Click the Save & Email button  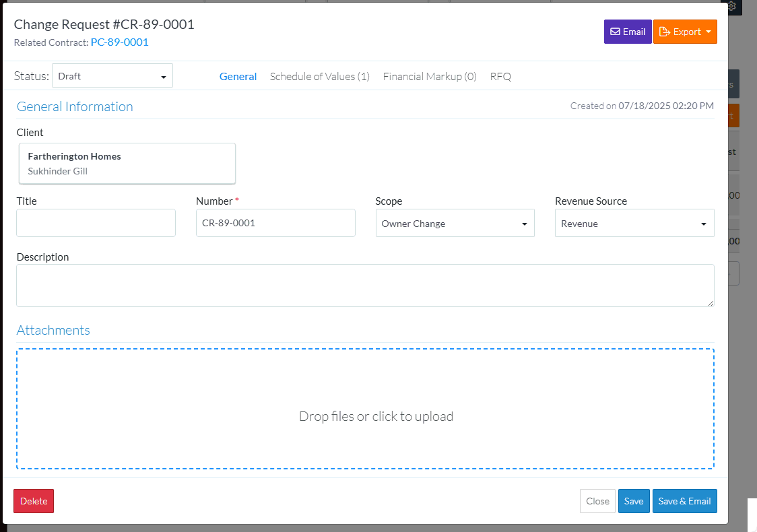tap(684, 501)
